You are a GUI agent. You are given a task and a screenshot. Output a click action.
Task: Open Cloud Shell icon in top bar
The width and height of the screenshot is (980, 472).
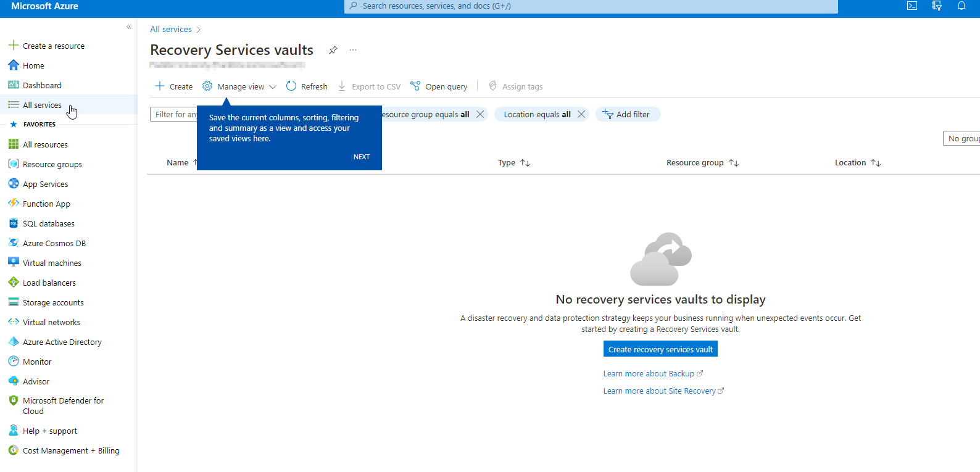tap(912, 6)
